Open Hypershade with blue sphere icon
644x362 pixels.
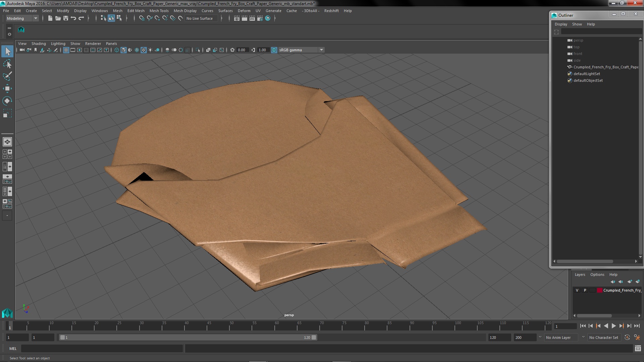[268, 18]
